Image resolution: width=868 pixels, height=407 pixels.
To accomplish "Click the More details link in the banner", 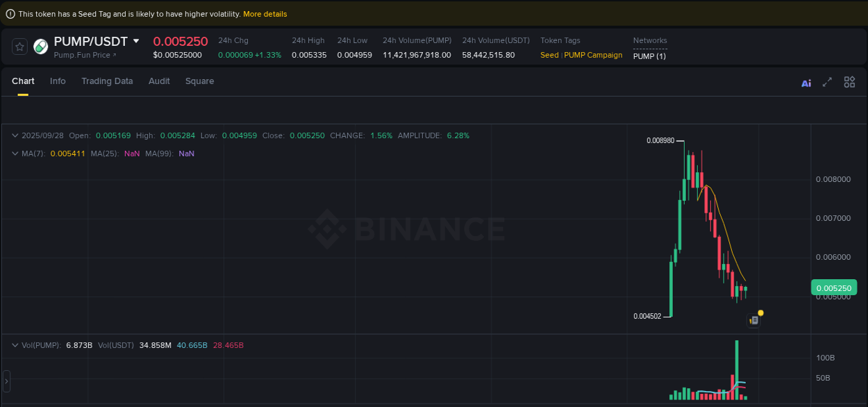I will [265, 13].
